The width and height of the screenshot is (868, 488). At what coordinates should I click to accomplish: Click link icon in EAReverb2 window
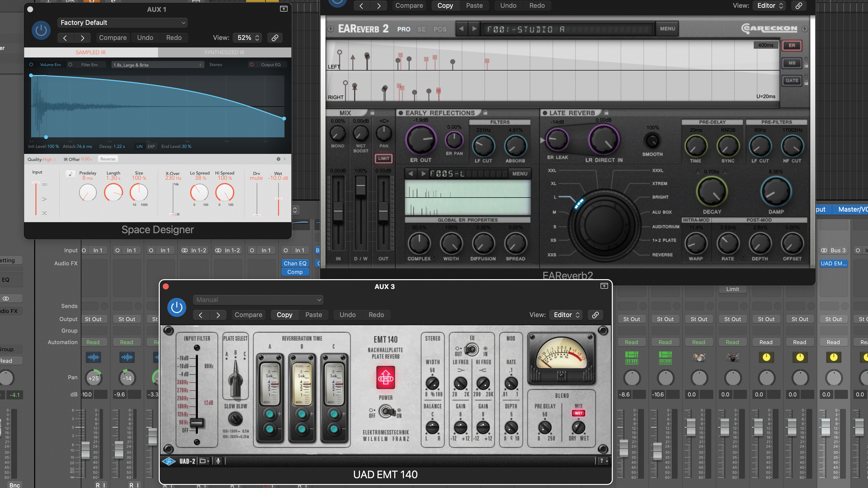tap(799, 5)
